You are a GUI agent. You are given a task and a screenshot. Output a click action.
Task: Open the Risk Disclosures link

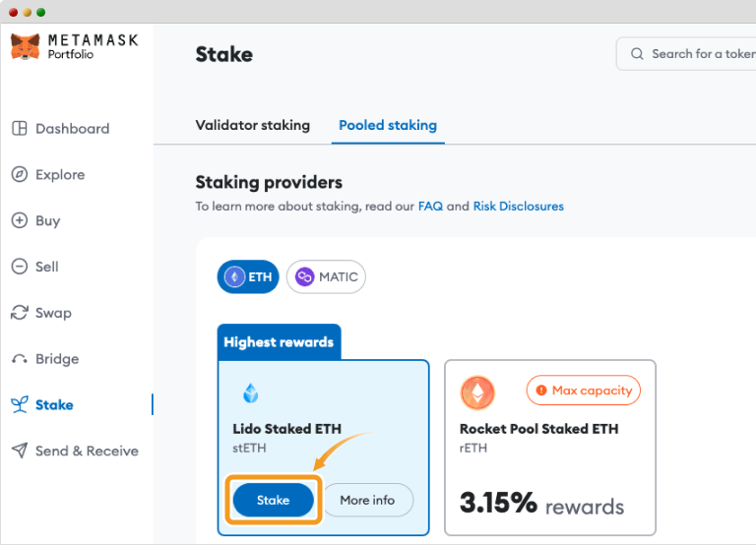click(518, 207)
